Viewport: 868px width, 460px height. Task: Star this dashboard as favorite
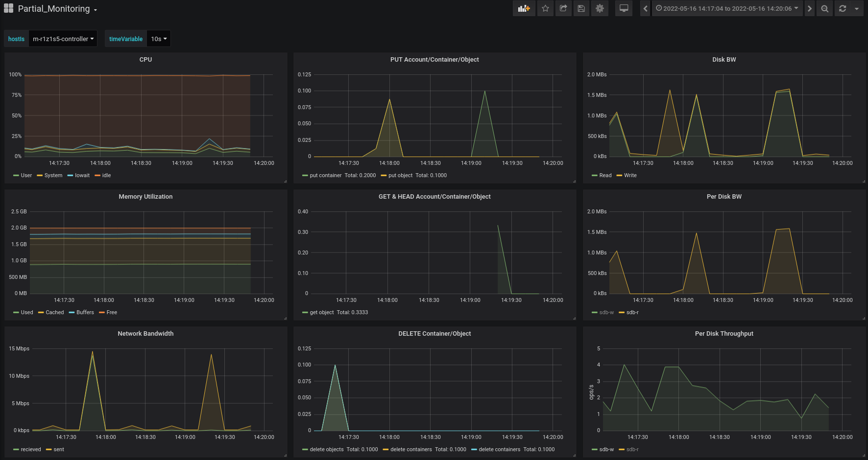point(545,8)
